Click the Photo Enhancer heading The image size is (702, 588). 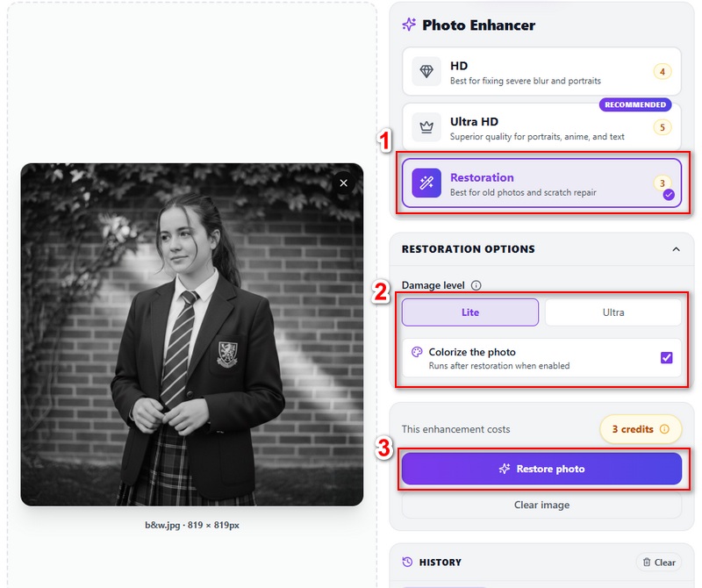pos(478,25)
